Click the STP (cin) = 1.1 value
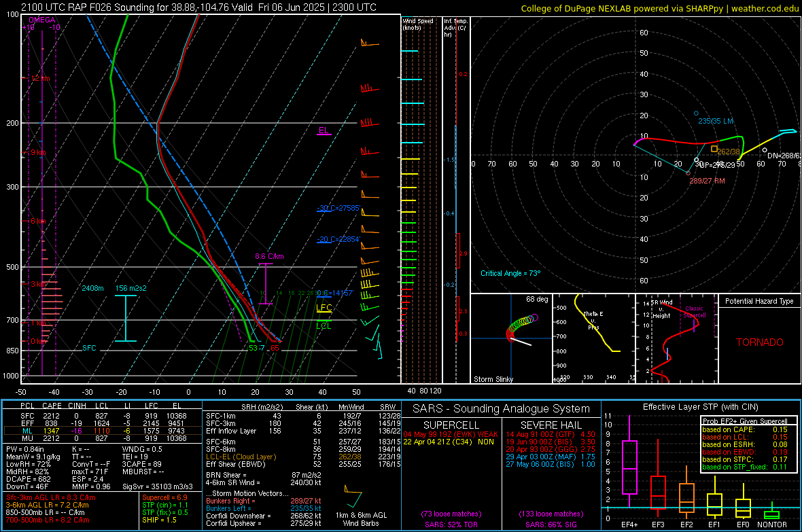Viewport: 802px width, 532px height. (165, 505)
